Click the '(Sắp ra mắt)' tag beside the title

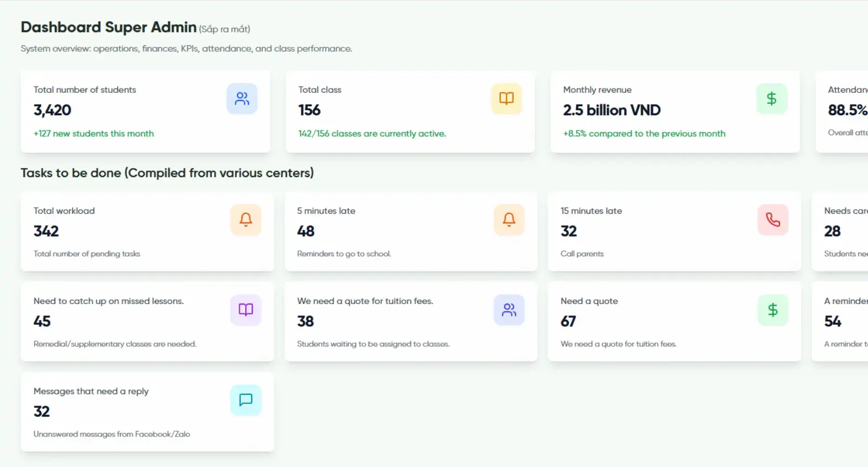point(225,29)
